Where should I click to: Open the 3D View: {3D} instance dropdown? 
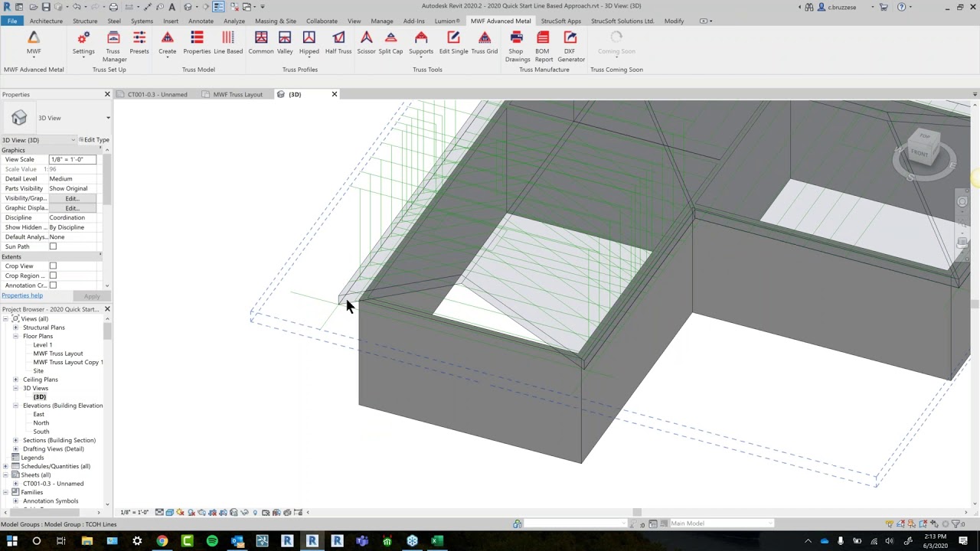pyautogui.click(x=39, y=140)
